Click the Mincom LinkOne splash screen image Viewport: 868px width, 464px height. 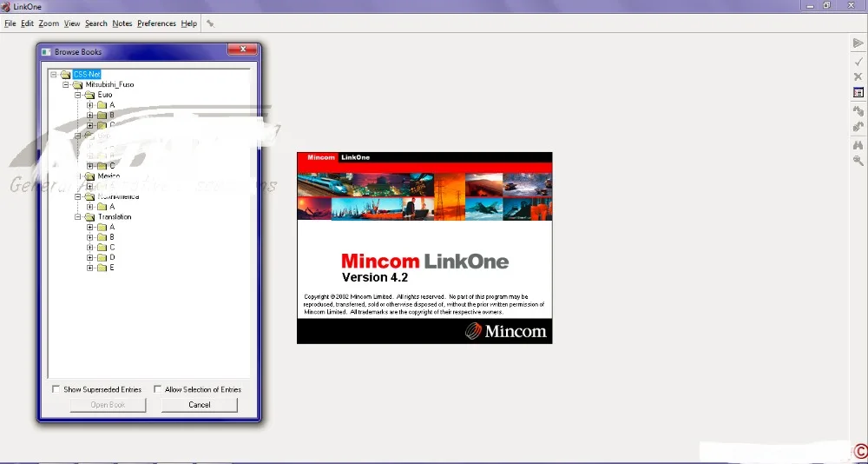(424, 248)
